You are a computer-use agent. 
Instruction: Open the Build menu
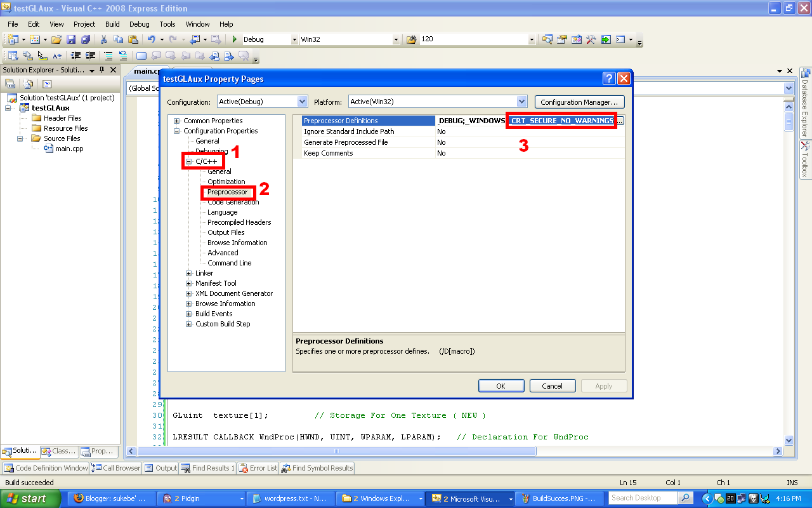click(112, 24)
